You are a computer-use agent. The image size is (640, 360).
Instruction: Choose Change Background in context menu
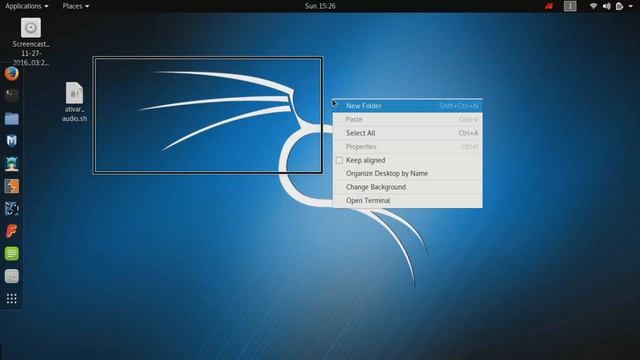pos(407,187)
